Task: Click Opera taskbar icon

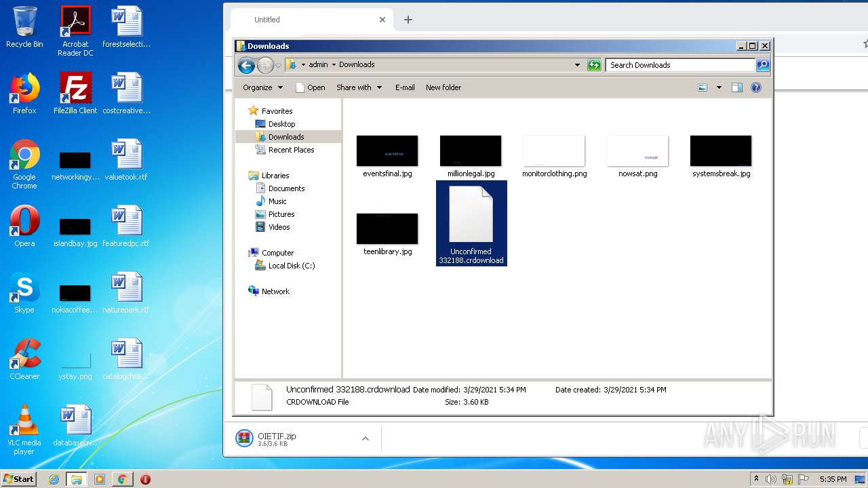Action: [x=145, y=479]
